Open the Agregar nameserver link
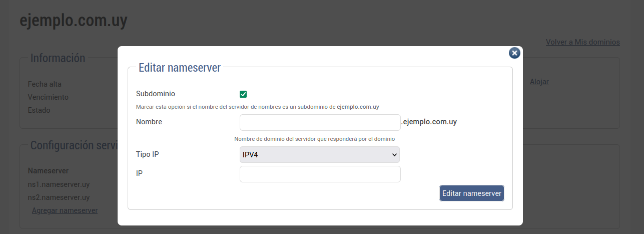 click(x=65, y=210)
